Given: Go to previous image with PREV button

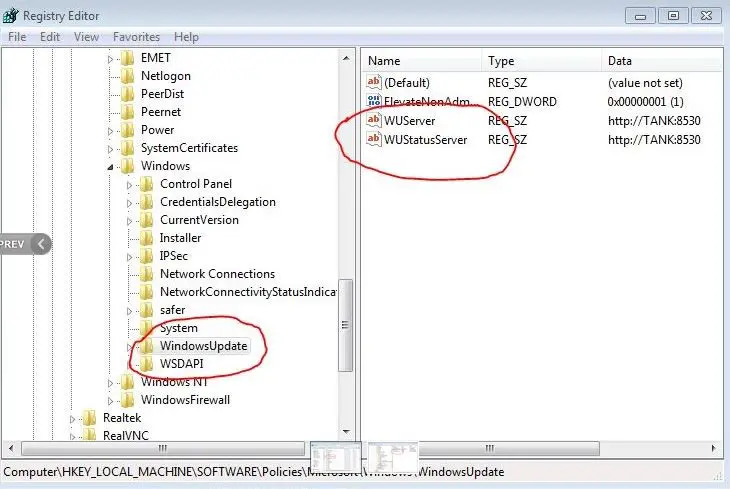Looking at the screenshot, I should tap(25, 244).
